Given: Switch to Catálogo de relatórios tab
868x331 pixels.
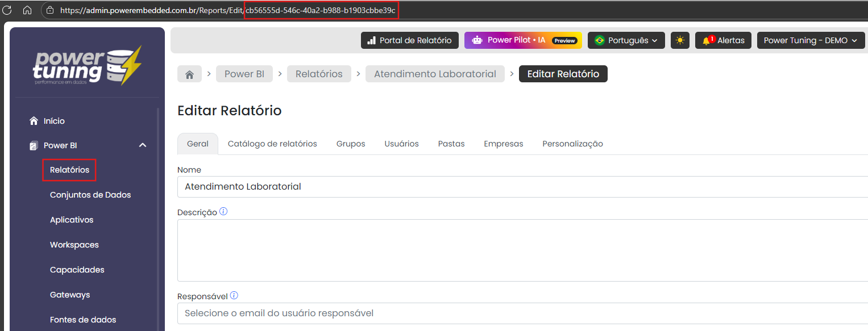Looking at the screenshot, I should (272, 144).
